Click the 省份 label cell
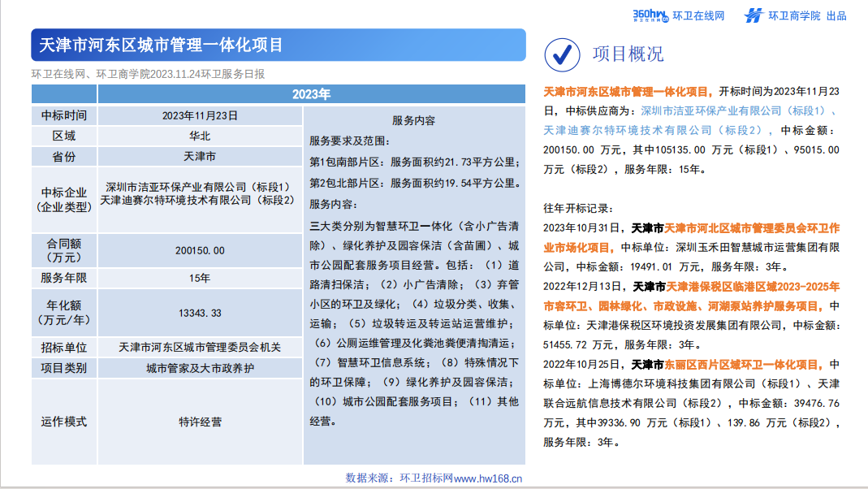The image size is (868, 489). [64, 158]
